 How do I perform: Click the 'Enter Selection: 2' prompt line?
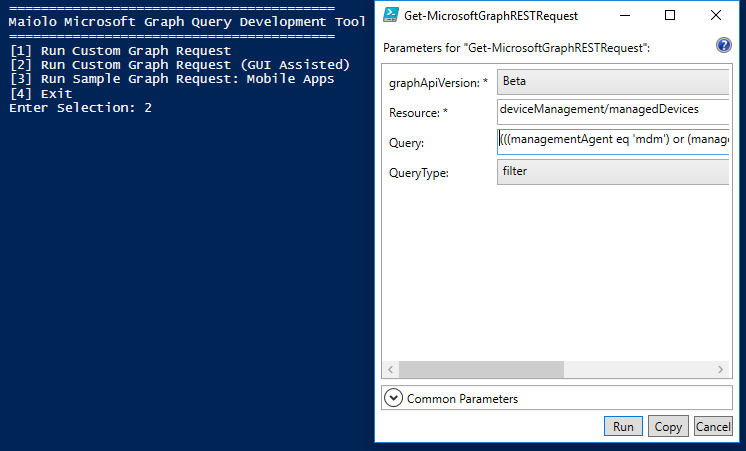pos(80,108)
